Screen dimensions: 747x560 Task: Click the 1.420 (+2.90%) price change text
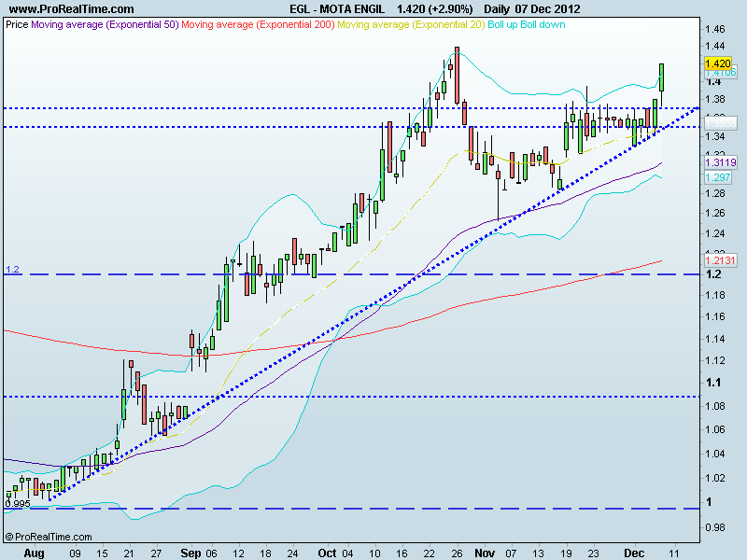(x=434, y=9)
